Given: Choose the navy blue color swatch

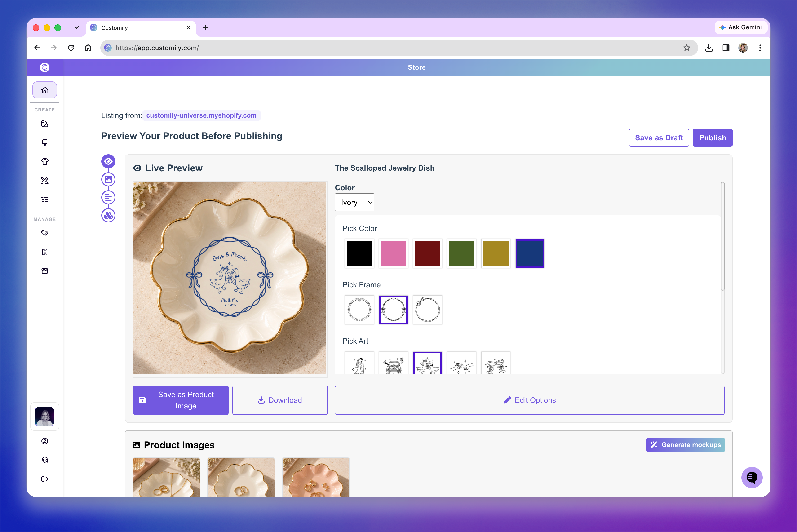Looking at the screenshot, I should (x=530, y=253).
